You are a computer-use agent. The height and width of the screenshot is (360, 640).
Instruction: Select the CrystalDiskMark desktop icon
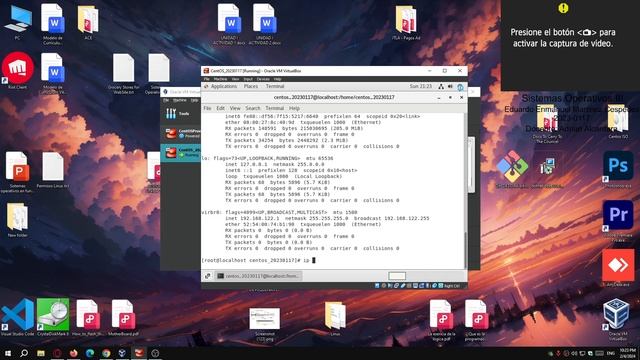53,317
